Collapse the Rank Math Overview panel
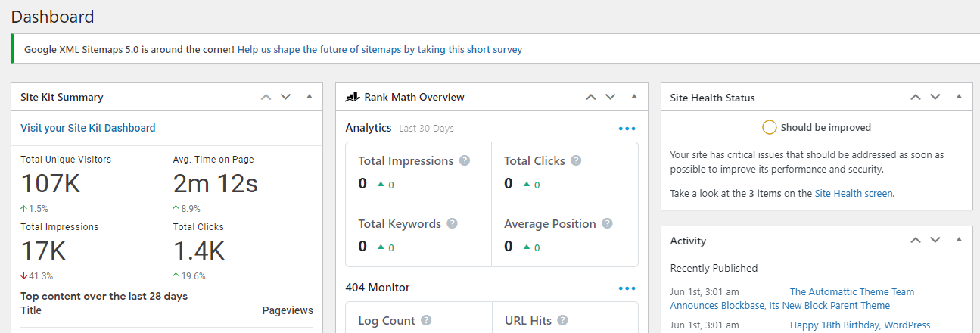Image resolution: width=980 pixels, height=333 pixels. pyautogui.click(x=634, y=97)
